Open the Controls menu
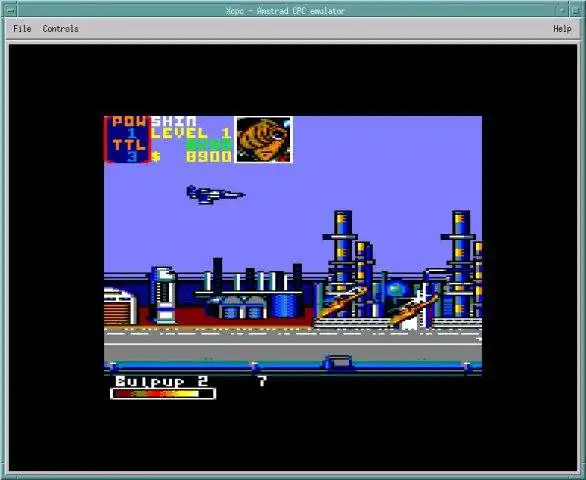The height and width of the screenshot is (480, 586). [x=60, y=29]
